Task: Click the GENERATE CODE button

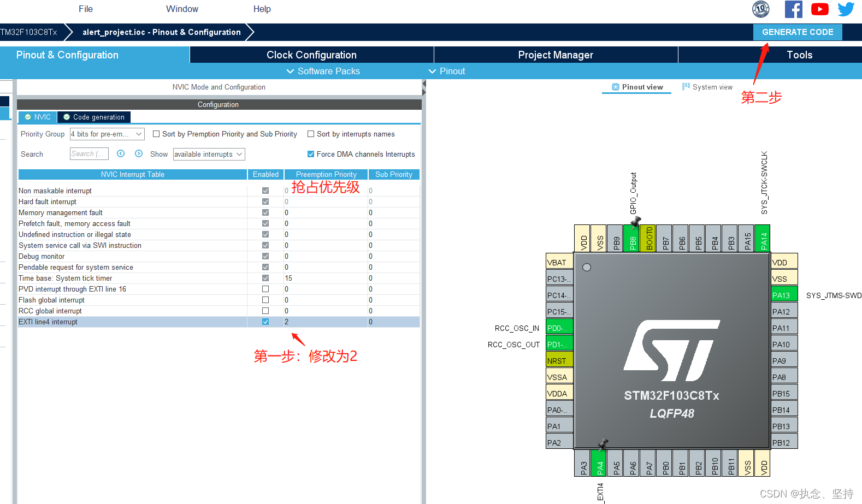Action: point(798,32)
